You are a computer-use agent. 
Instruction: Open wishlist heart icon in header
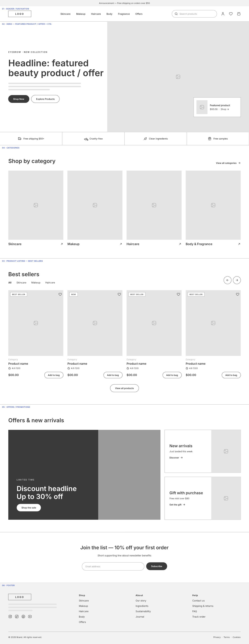[x=231, y=14]
